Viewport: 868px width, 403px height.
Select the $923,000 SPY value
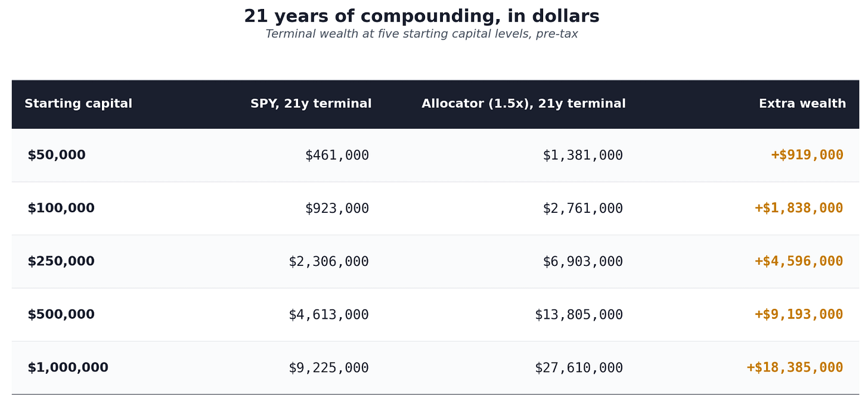(x=337, y=209)
